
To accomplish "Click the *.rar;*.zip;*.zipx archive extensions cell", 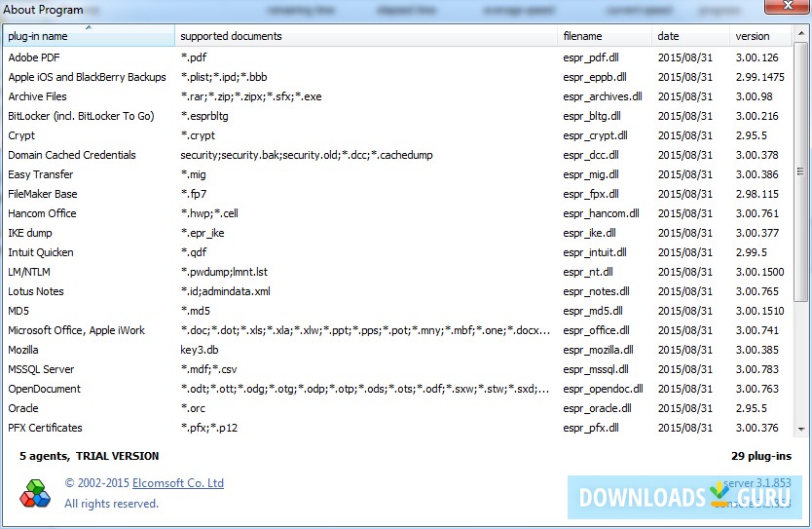I will click(x=251, y=96).
